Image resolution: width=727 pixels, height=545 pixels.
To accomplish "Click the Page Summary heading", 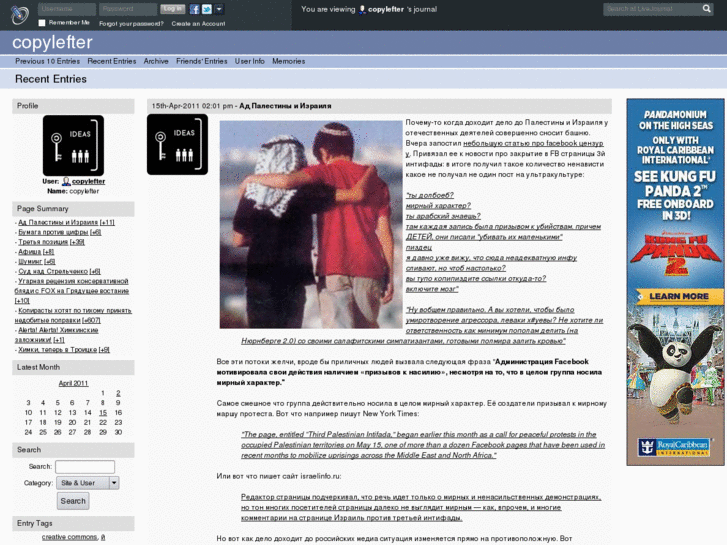I will 43,209.
